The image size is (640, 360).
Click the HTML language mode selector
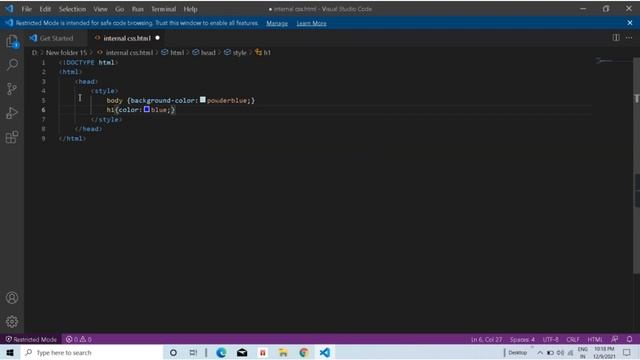(x=595, y=339)
